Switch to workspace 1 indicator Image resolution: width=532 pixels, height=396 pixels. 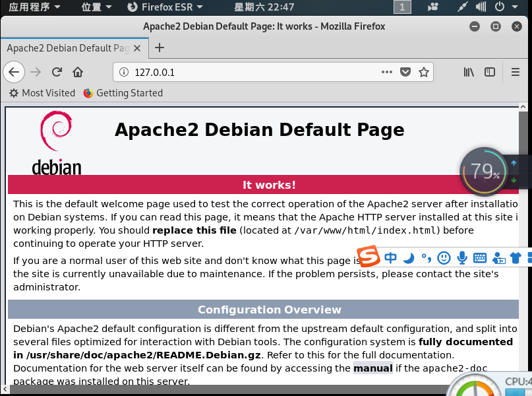pos(402,7)
